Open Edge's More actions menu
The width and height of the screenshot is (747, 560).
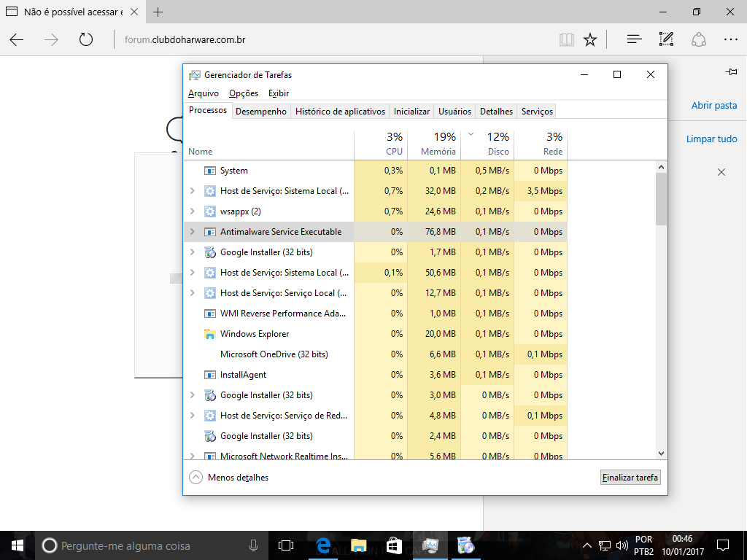(x=731, y=39)
